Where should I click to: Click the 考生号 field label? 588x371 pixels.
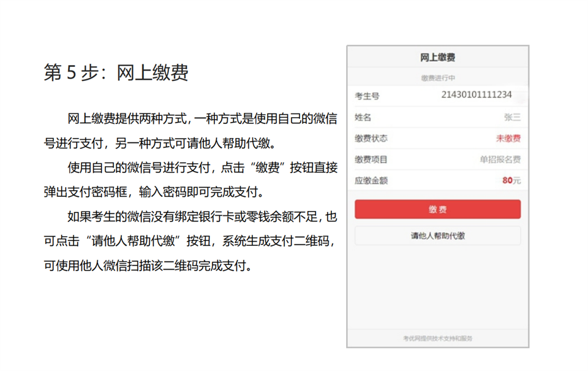point(367,96)
